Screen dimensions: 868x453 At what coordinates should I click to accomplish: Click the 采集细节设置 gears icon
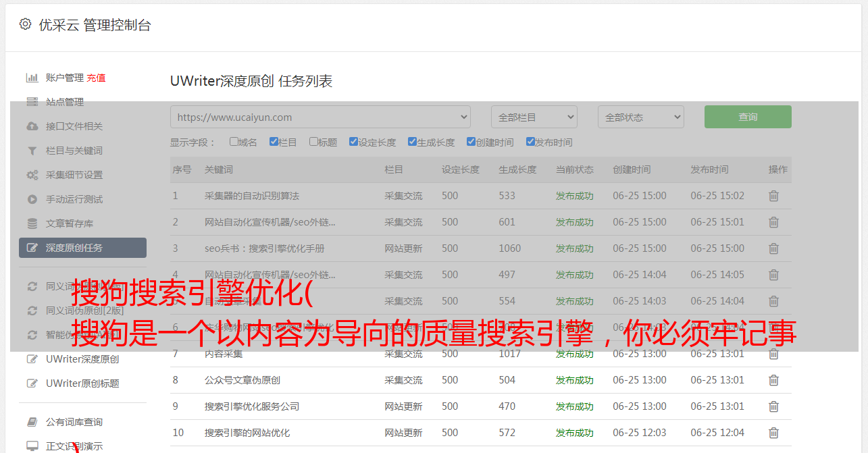click(x=32, y=175)
